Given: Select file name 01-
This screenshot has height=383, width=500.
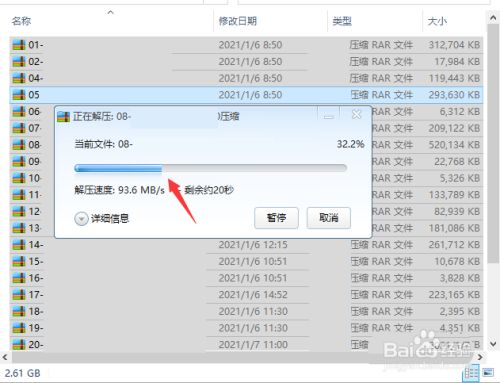Looking at the screenshot, I should 36,45.
